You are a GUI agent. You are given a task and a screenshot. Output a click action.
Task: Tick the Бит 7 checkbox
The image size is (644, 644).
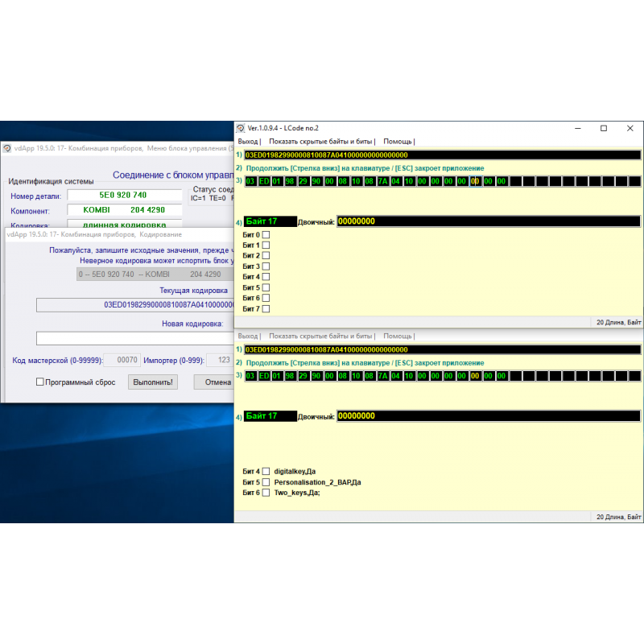click(266, 308)
